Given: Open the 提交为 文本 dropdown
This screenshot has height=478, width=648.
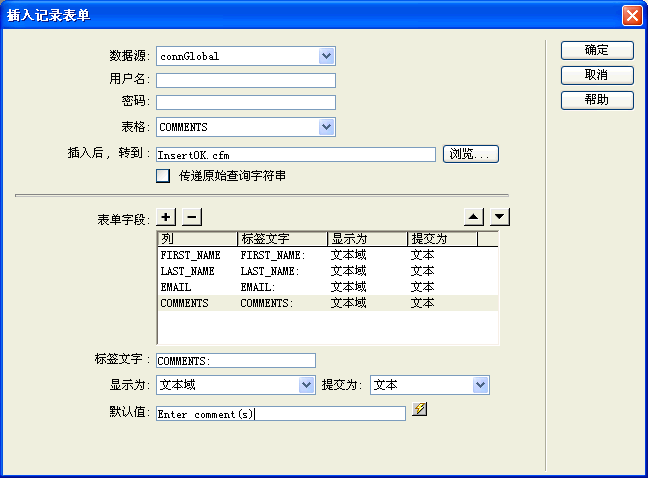Looking at the screenshot, I should click(481, 385).
